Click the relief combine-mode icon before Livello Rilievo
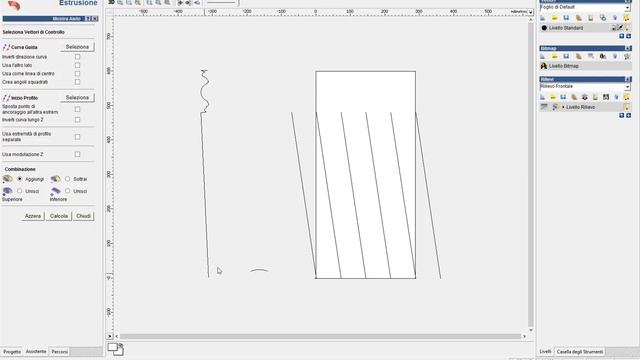 [555, 107]
